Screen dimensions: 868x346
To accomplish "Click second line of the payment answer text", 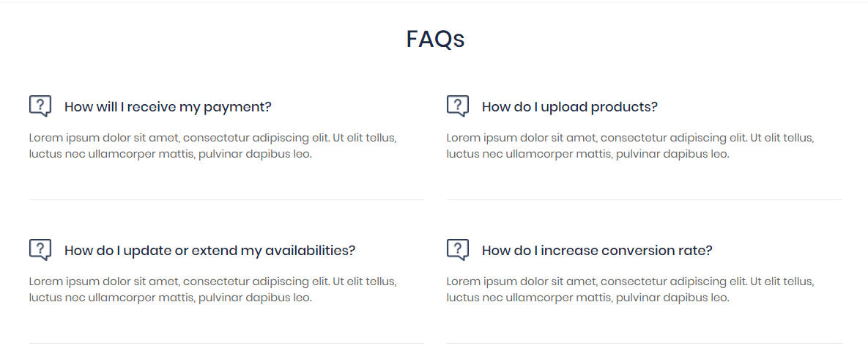I will (x=170, y=154).
